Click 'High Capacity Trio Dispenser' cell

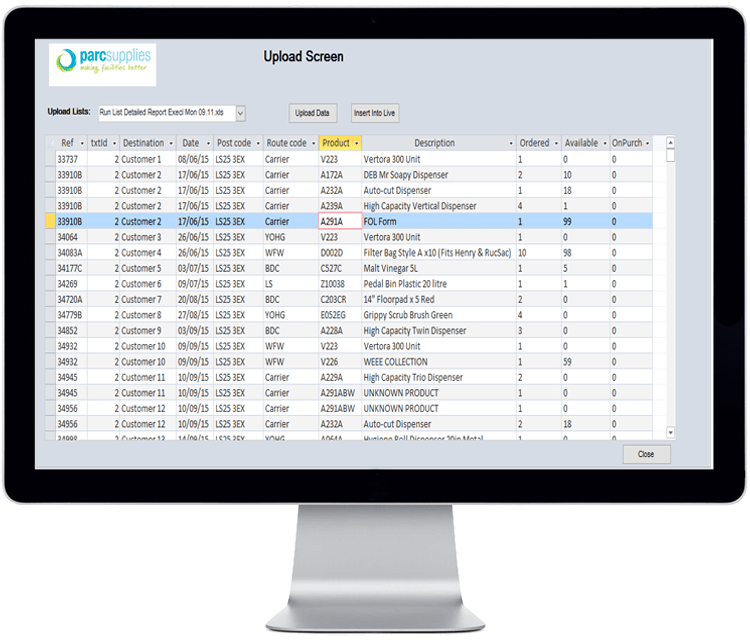click(439, 377)
